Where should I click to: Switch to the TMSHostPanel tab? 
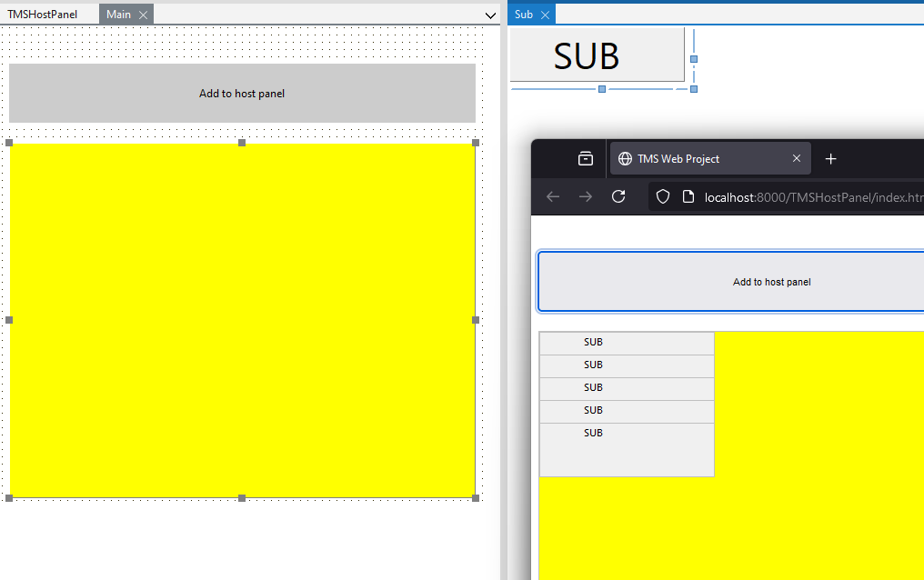click(43, 15)
